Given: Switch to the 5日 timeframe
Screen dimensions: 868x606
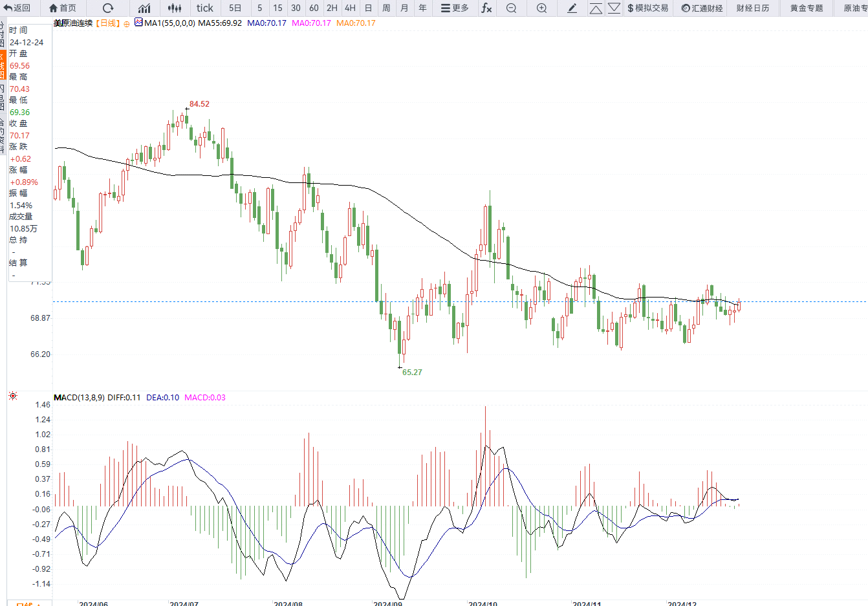Looking at the screenshot, I should pyautogui.click(x=235, y=8).
